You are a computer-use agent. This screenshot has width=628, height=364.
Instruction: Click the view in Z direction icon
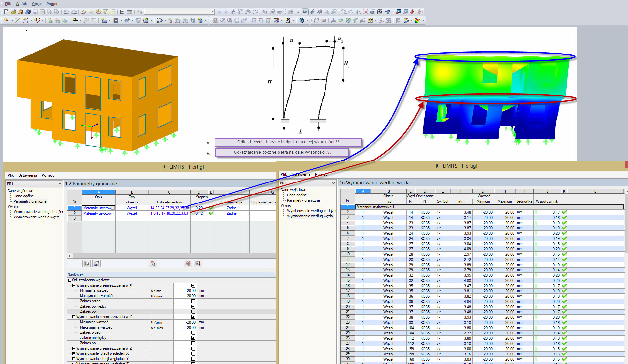click(268, 20)
